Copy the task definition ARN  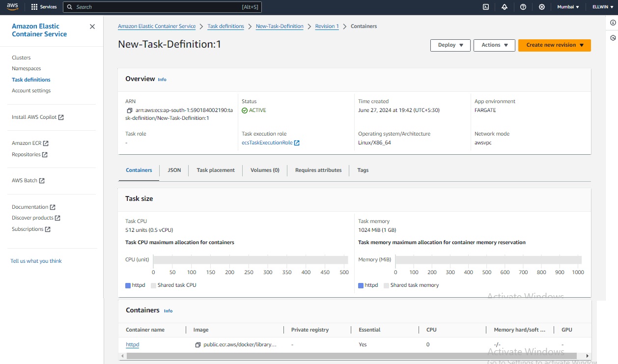coord(130,111)
